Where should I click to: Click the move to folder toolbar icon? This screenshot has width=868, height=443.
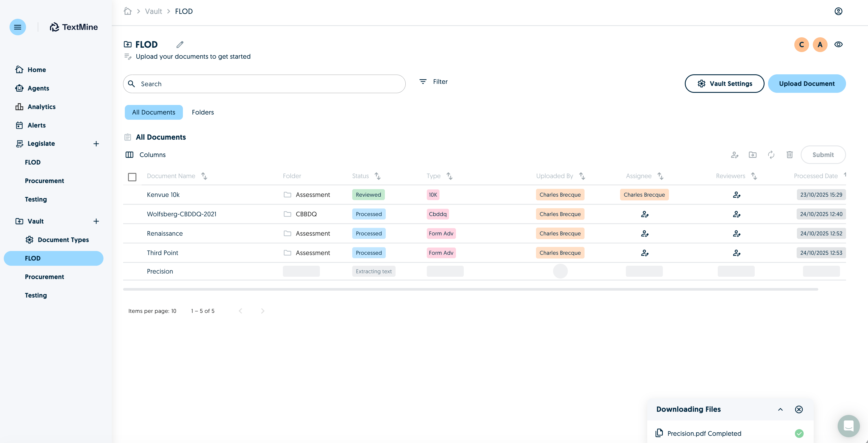click(x=753, y=155)
